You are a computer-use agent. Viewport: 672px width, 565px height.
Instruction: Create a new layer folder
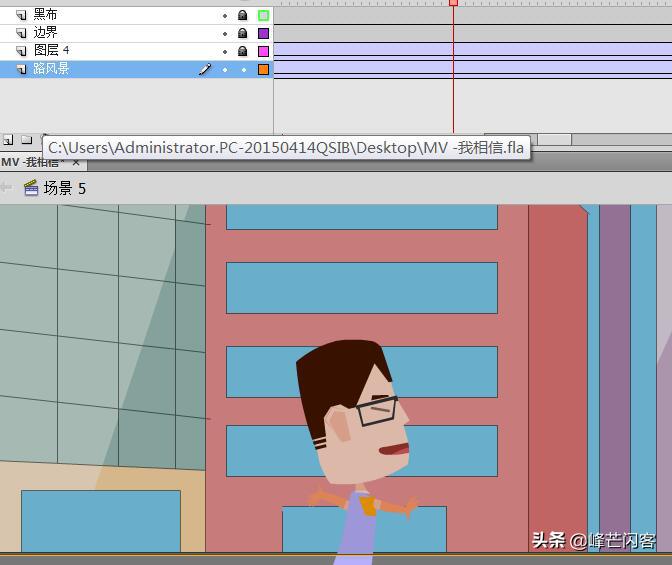[27, 140]
